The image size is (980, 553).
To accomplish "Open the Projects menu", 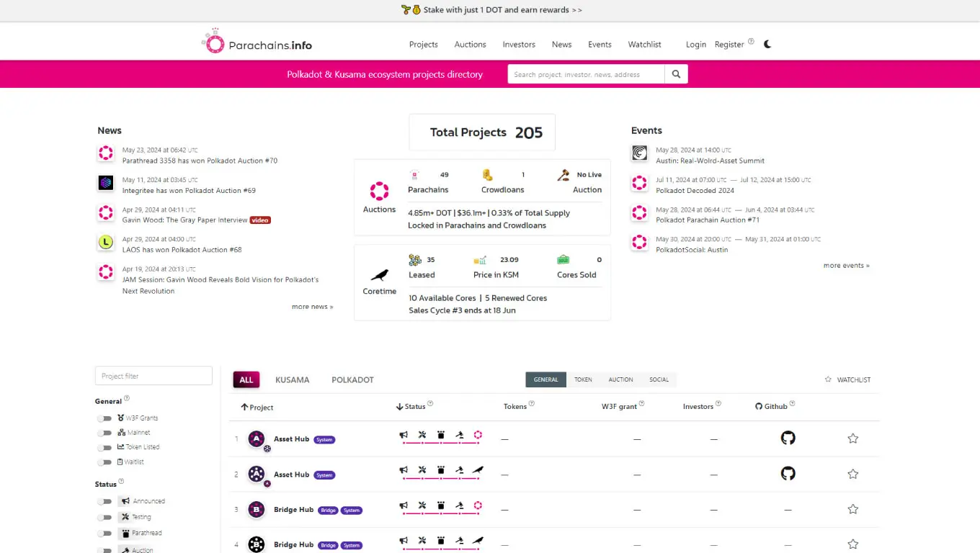I will coord(424,45).
